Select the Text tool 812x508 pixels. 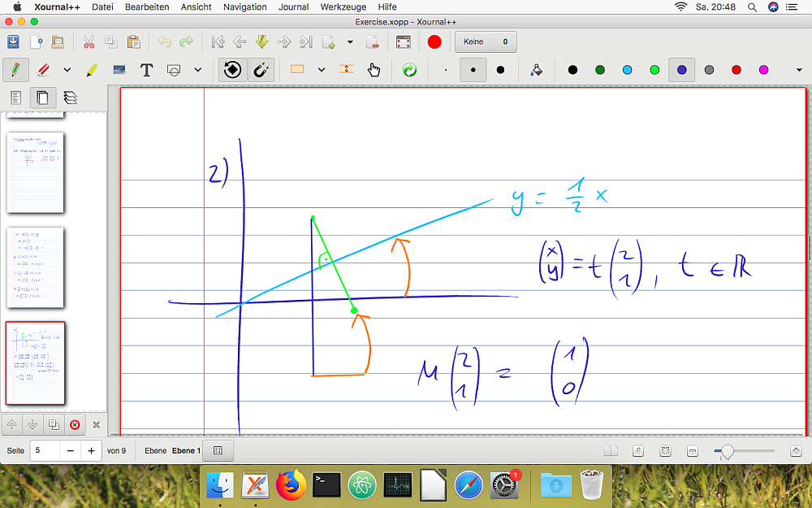point(146,69)
